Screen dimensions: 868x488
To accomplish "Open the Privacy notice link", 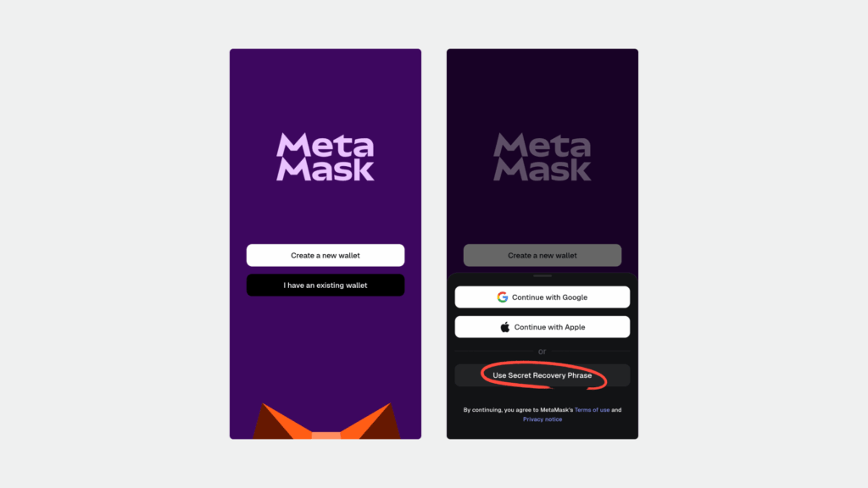I will pyautogui.click(x=542, y=419).
